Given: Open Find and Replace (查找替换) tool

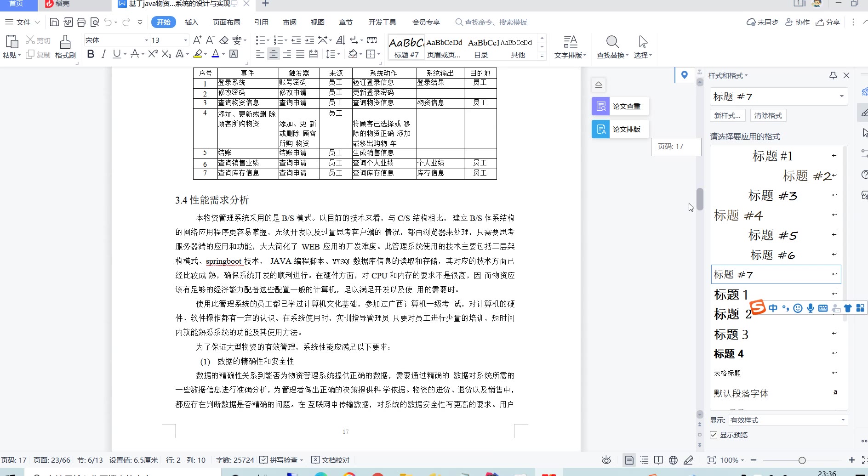Looking at the screenshot, I should tap(612, 47).
